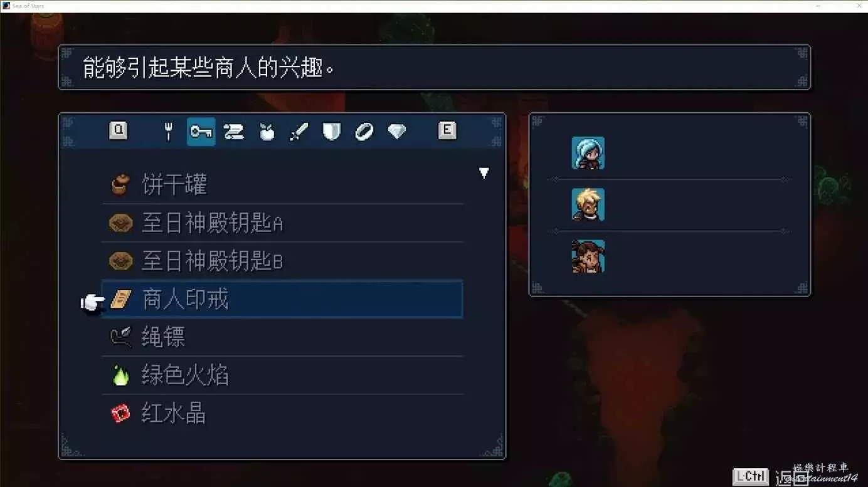This screenshot has width=868, height=487.
Task: Click the blue-haired character portrait
Action: (x=588, y=153)
